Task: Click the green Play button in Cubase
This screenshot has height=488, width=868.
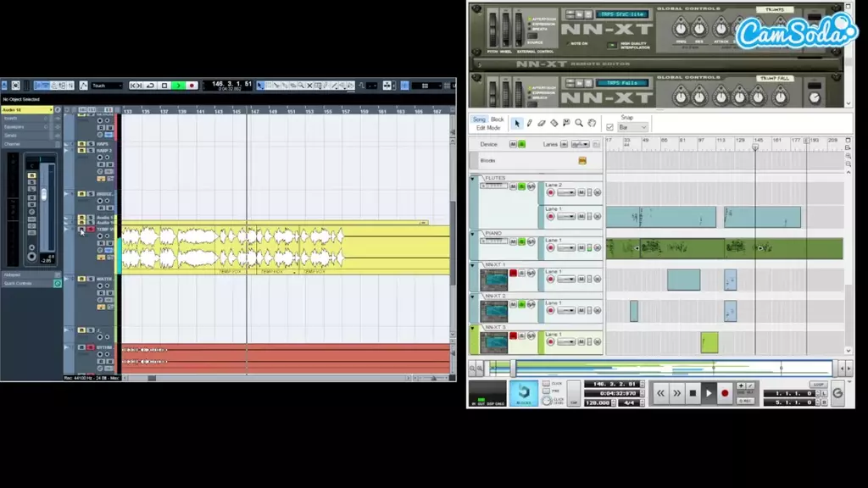Action: pyautogui.click(x=178, y=86)
